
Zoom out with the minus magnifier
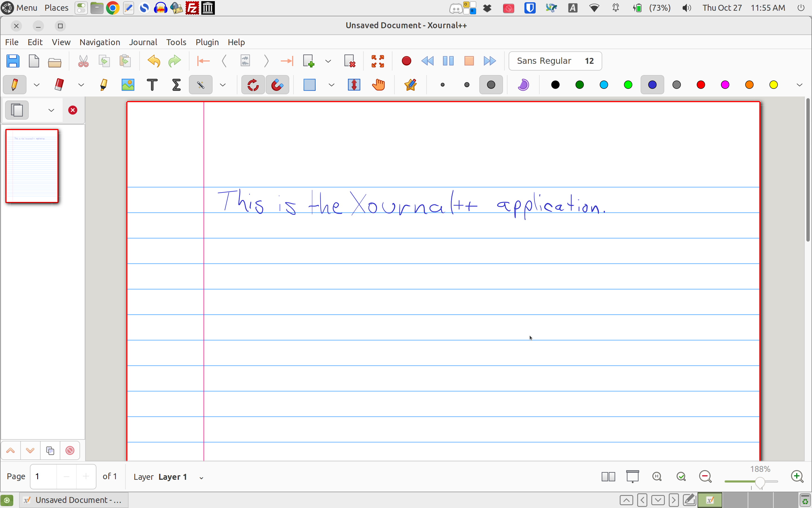705,476
